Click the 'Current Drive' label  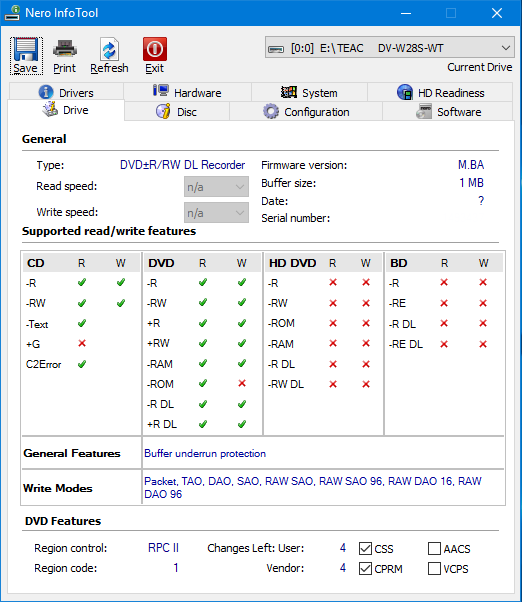479,67
